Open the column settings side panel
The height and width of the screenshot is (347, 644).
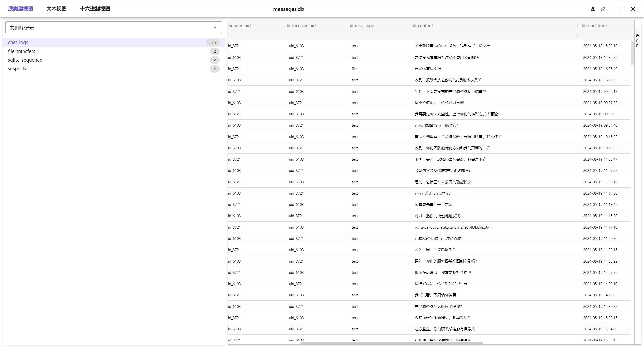point(637,38)
